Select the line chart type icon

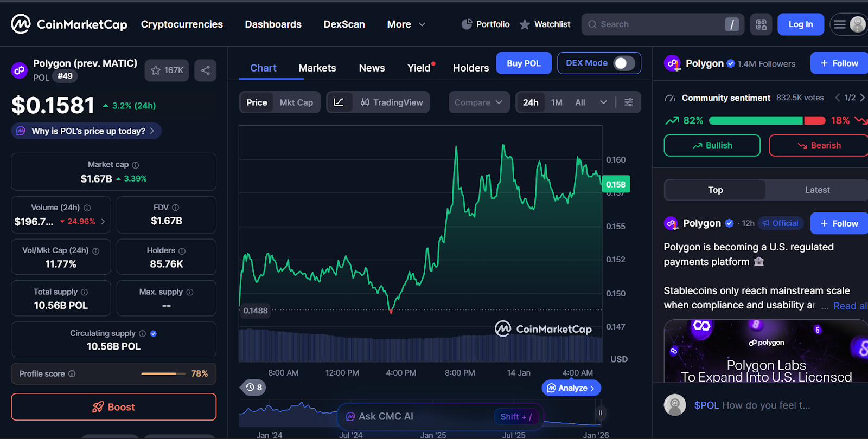tap(339, 102)
